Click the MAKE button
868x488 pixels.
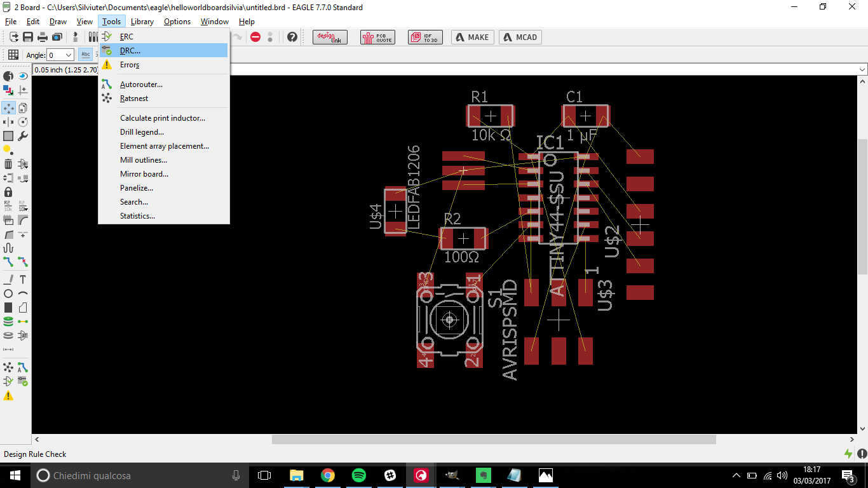473,37
